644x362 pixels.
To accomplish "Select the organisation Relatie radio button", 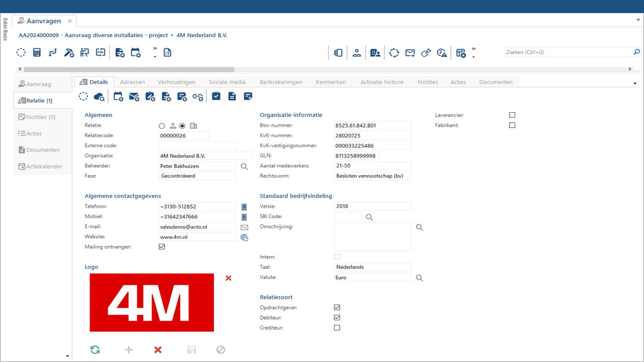I will (182, 126).
